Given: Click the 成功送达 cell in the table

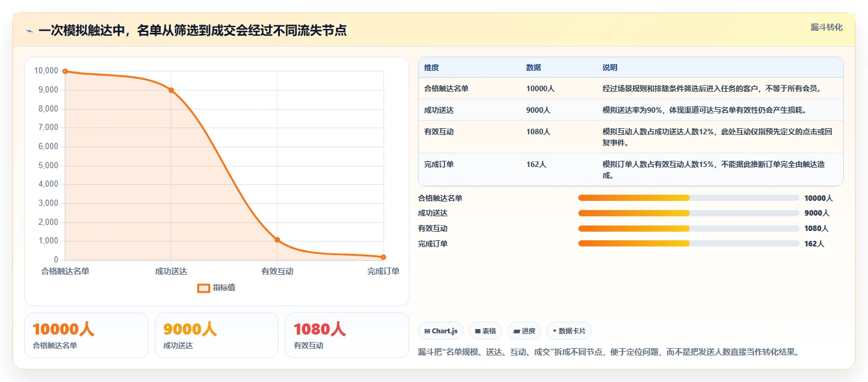Looking at the screenshot, I should point(439,110).
